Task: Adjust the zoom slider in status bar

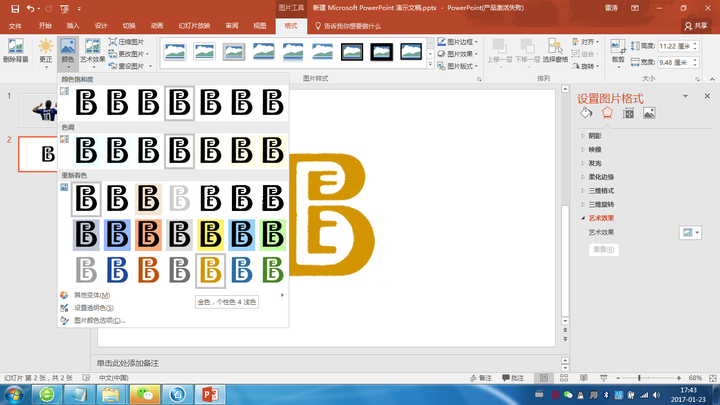Action: coord(640,378)
